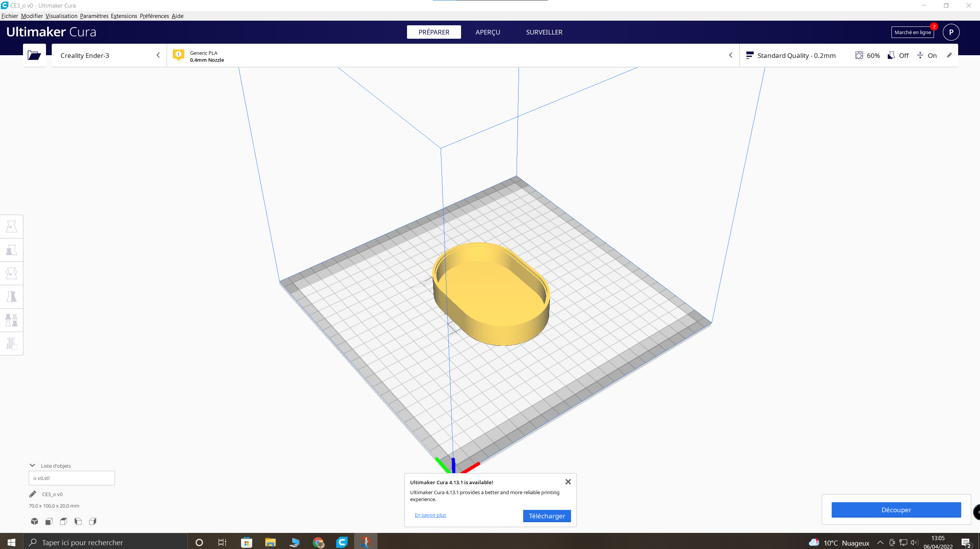Click the volume speaker tray icon

(x=914, y=542)
